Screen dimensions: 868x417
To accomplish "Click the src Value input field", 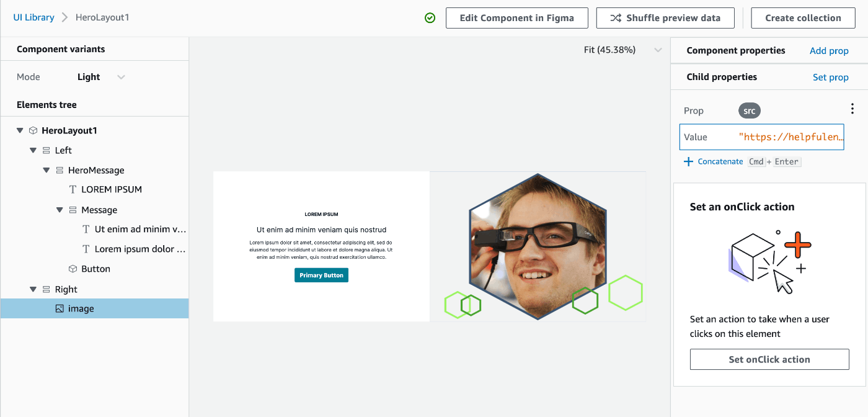I will tap(762, 137).
